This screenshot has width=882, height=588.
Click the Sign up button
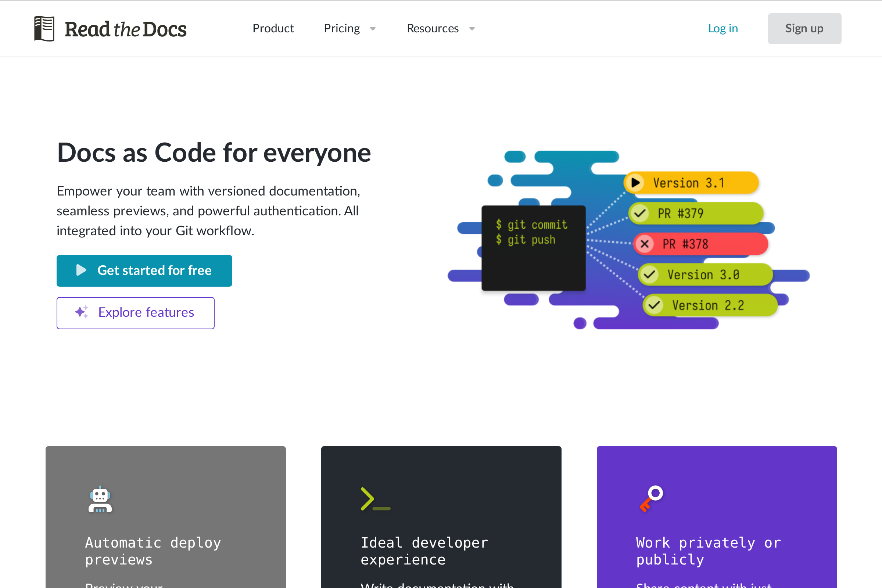coord(804,29)
